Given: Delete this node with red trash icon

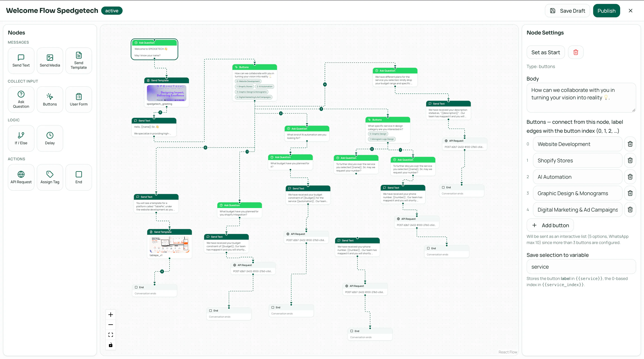Looking at the screenshot, I should [x=576, y=52].
